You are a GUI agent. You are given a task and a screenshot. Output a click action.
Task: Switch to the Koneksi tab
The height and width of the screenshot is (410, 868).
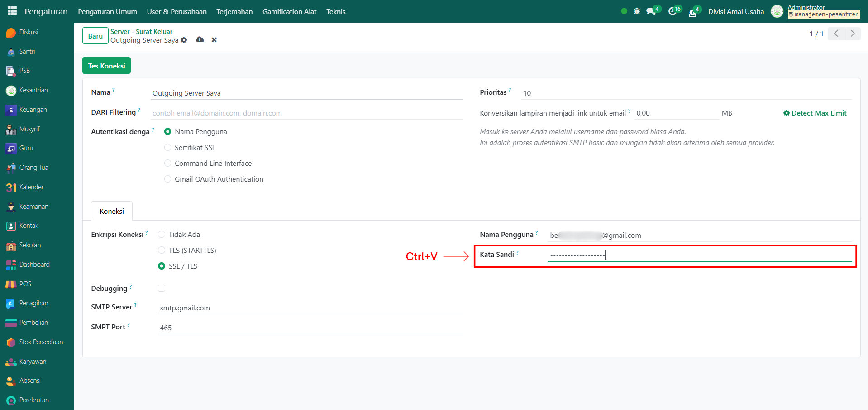click(x=112, y=211)
